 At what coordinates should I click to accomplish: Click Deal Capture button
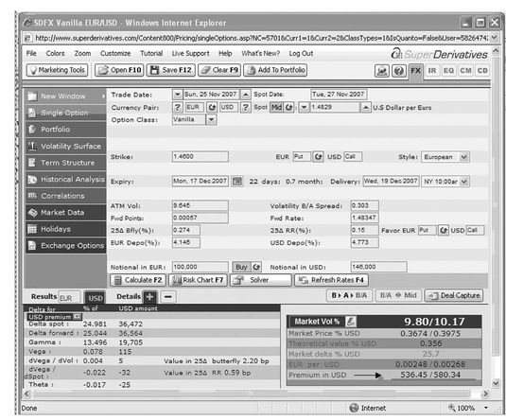click(454, 295)
